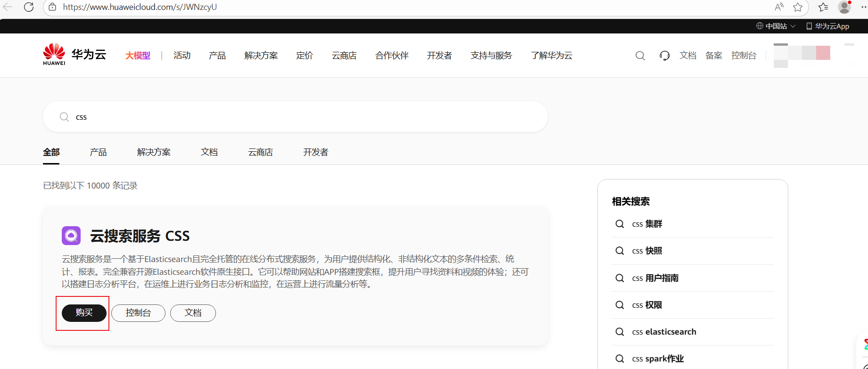Image resolution: width=868 pixels, height=369 pixels.
Task: Open the 合作伙伴 menu
Action: coord(392,56)
